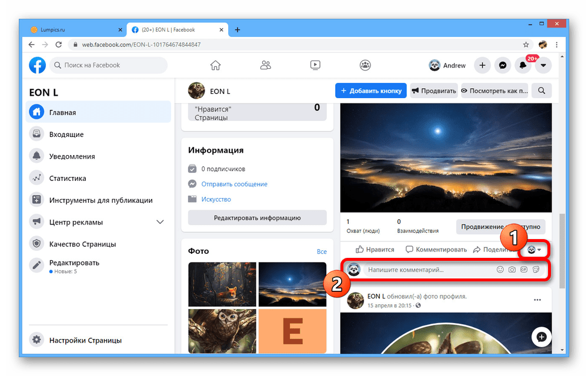Open the Groups icon in top navigation
The width and height of the screenshot is (588, 376).
[x=365, y=65]
